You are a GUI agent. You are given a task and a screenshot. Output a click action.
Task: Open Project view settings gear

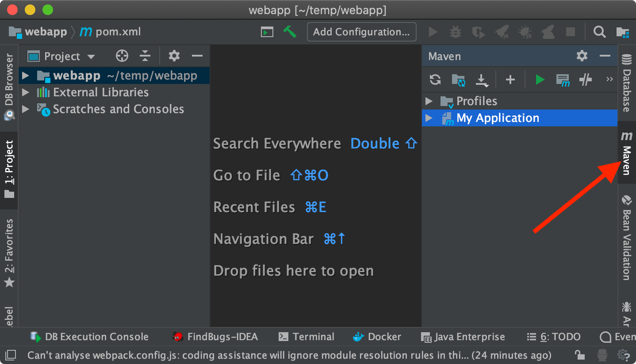click(174, 56)
